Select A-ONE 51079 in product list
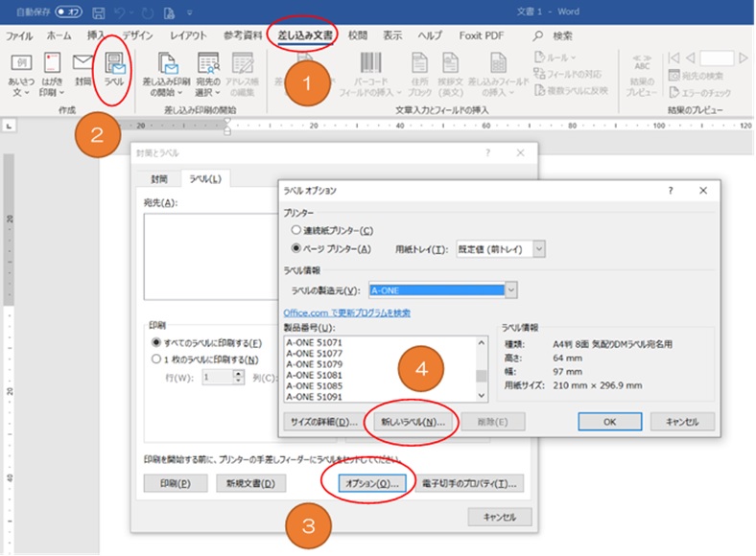The width and height of the screenshot is (756, 556). pyautogui.click(x=315, y=365)
